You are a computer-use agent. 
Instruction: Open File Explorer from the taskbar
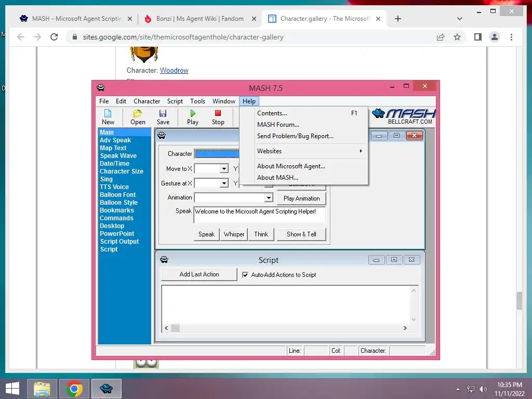coord(42,389)
